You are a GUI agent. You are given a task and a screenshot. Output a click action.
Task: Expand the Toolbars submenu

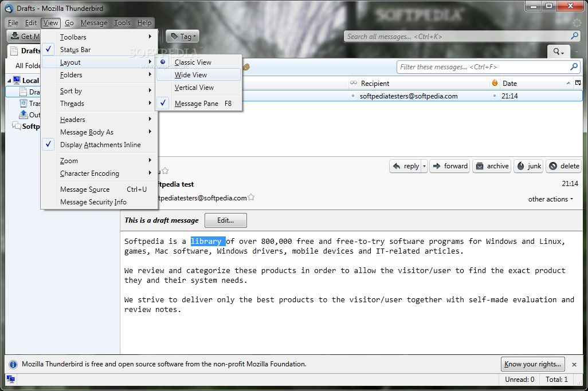click(99, 37)
